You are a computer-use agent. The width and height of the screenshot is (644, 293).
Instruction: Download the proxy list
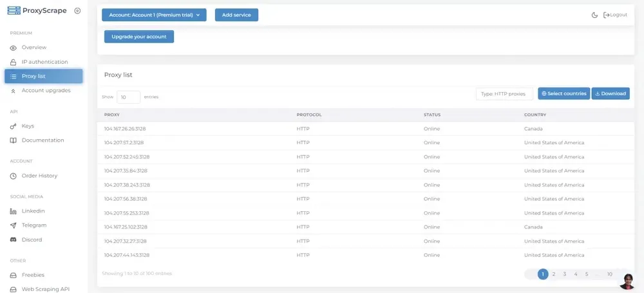(x=611, y=93)
